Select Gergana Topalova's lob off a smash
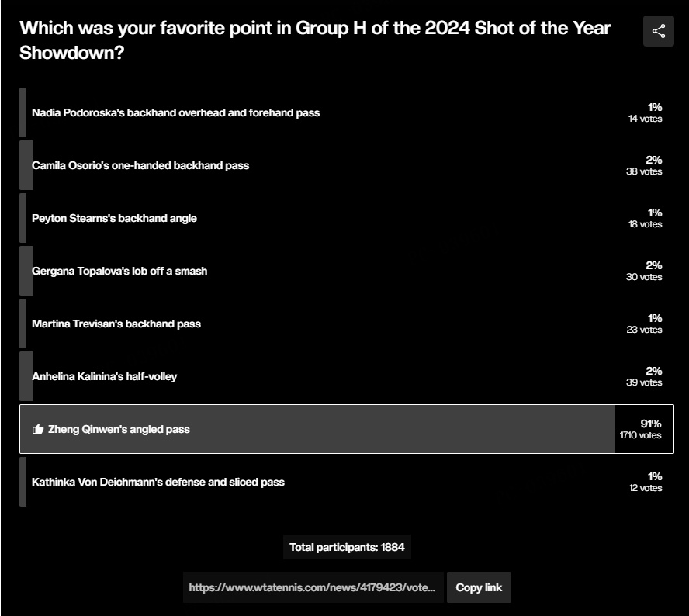This screenshot has width=689, height=616. pos(347,271)
